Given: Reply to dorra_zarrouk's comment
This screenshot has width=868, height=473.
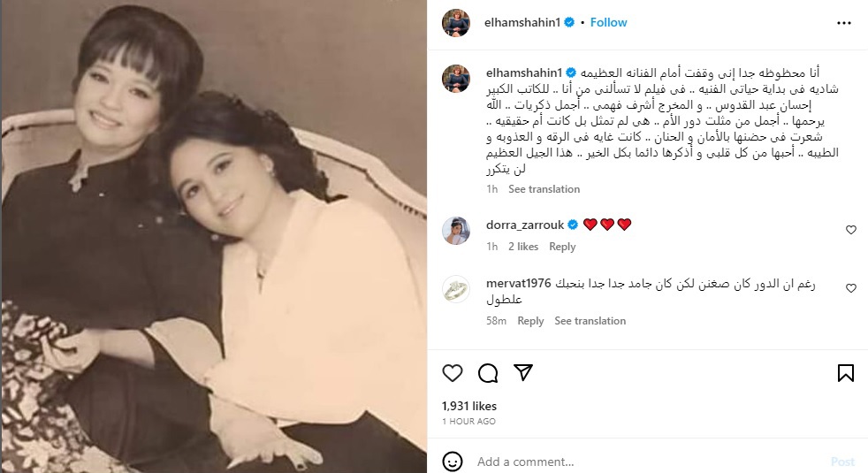Looking at the screenshot, I should (x=562, y=247).
